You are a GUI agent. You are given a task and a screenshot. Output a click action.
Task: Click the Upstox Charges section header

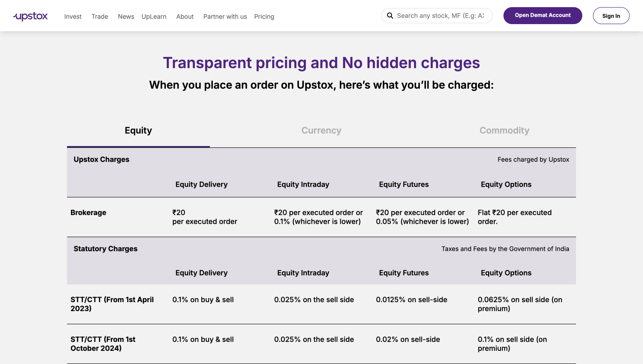(x=101, y=160)
